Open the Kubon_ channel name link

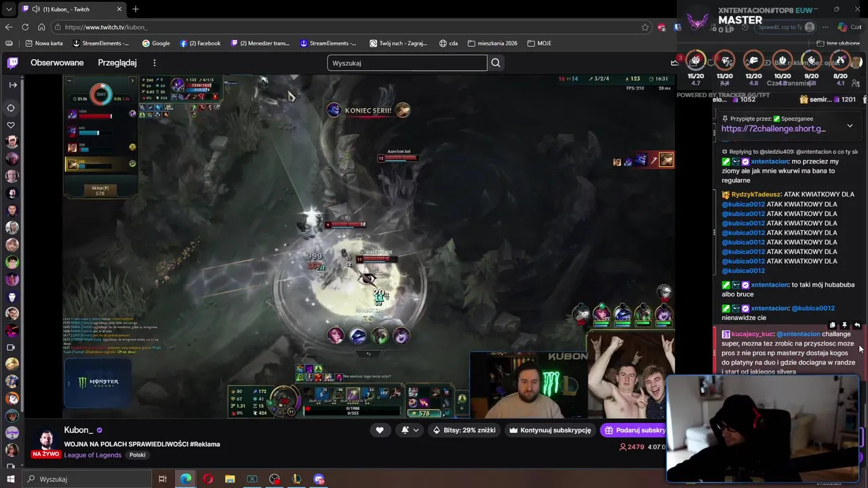[x=78, y=430]
